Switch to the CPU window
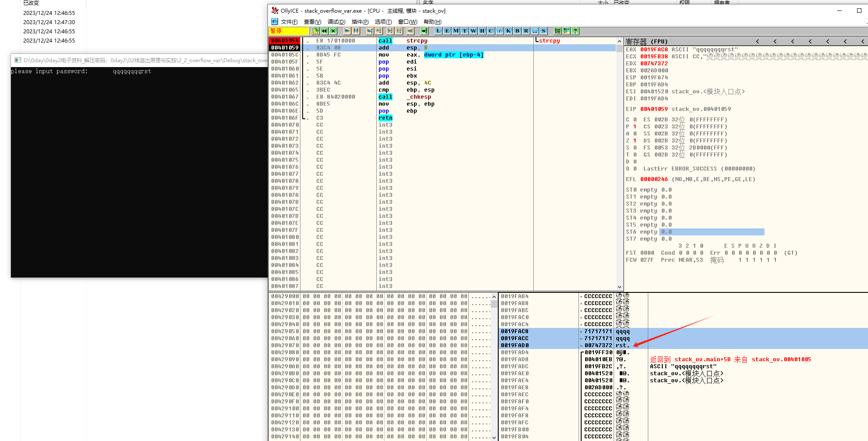 [490, 31]
